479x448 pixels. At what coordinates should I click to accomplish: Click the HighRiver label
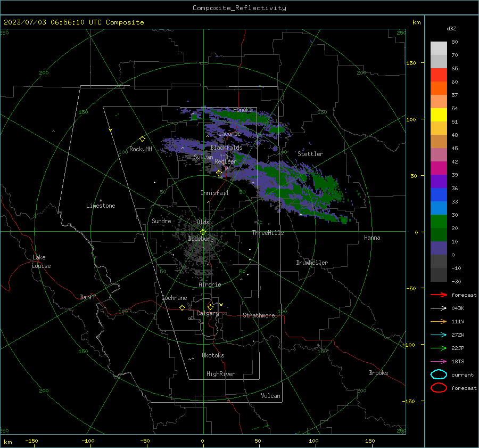pos(220,374)
